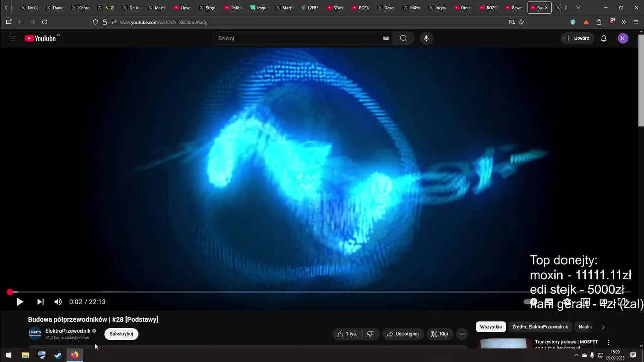
Task: Reload the page
Action: click(x=45, y=22)
